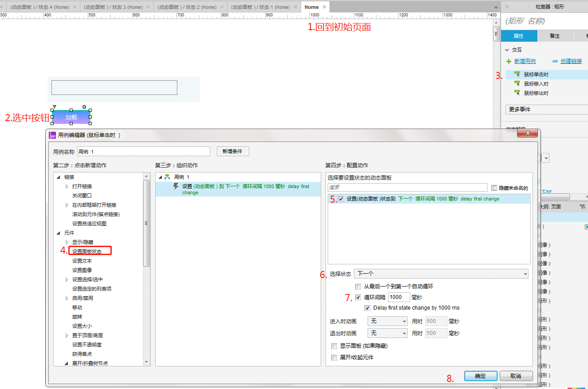Collapse the 链接 action group
The image size is (588, 389).
pyautogui.click(x=58, y=177)
